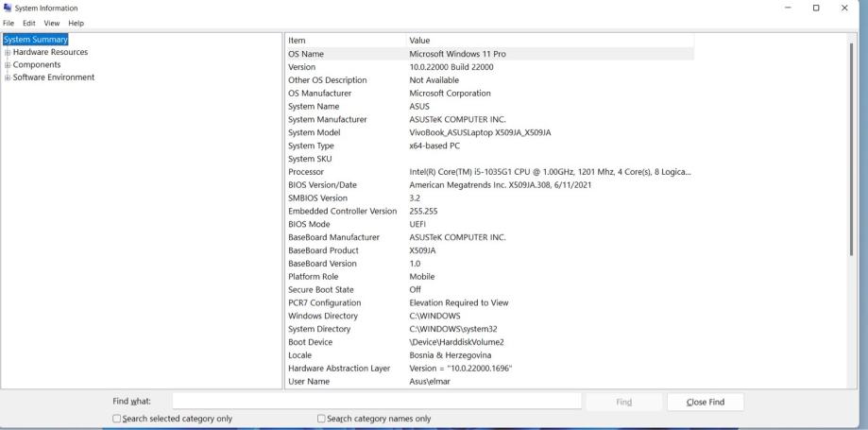Viewport: 868px width, 430px height.
Task: Select the Software Environment tree label
Action: click(54, 77)
